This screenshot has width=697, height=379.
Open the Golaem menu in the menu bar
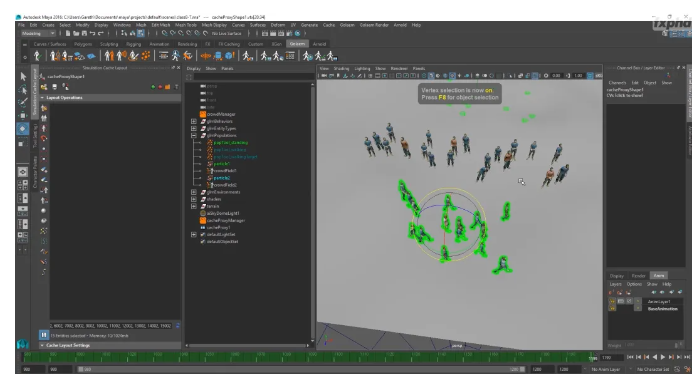click(x=347, y=25)
